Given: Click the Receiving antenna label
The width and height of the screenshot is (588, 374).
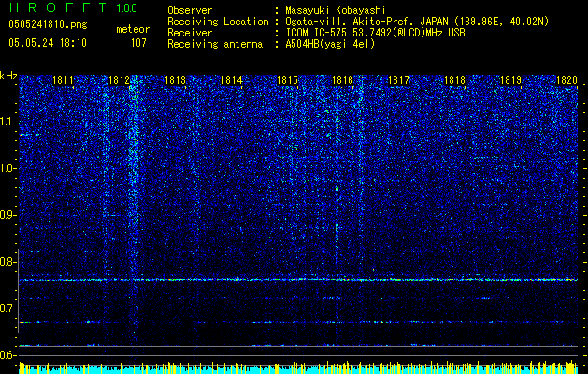Looking at the screenshot, I should click(x=215, y=44).
